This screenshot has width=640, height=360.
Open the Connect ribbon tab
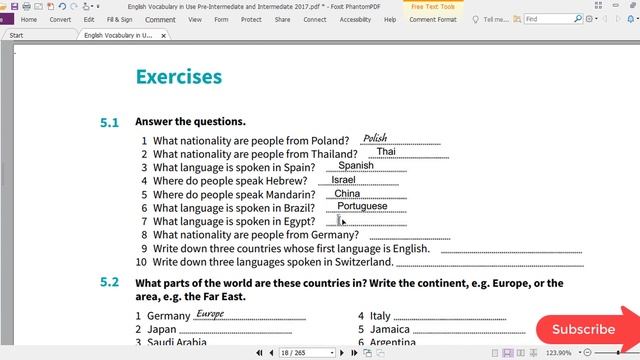(x=315, y=19)
